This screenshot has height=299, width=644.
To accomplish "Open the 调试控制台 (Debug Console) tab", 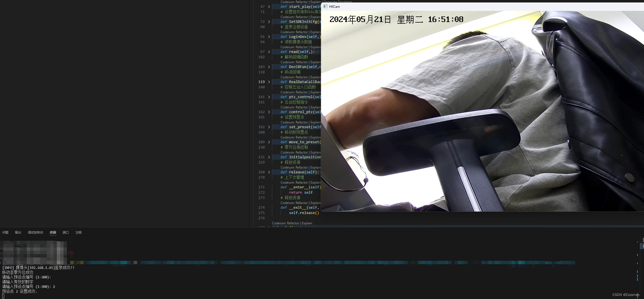I will (35, 232).
